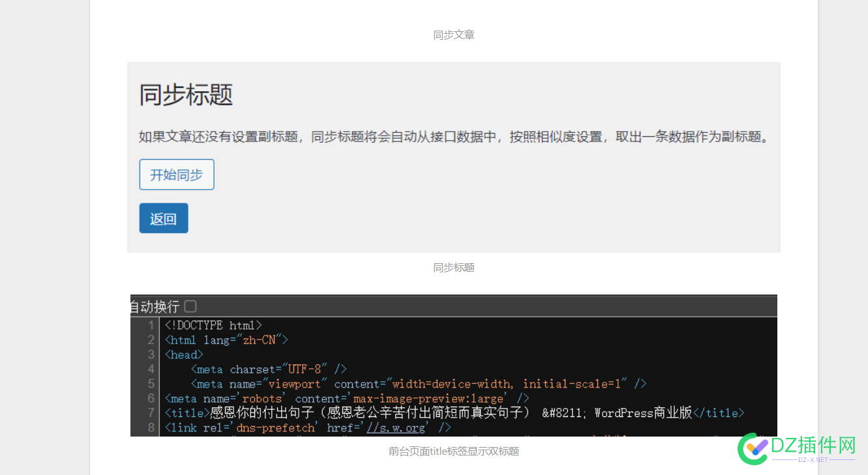Viewport: 868px width, 475px height.
Task: Click the description text starting 如果文章还没有设置副标题
Action: 454,137
